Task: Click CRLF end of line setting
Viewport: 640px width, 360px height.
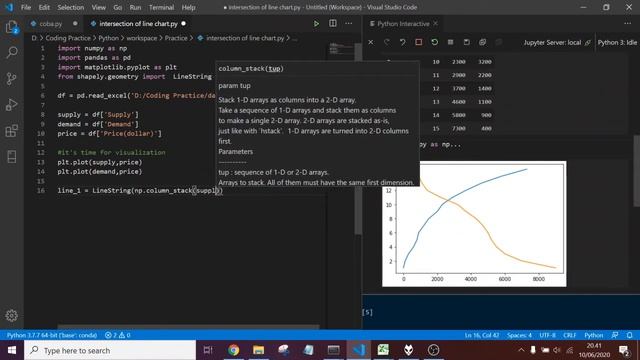Action: click(570, 335)
